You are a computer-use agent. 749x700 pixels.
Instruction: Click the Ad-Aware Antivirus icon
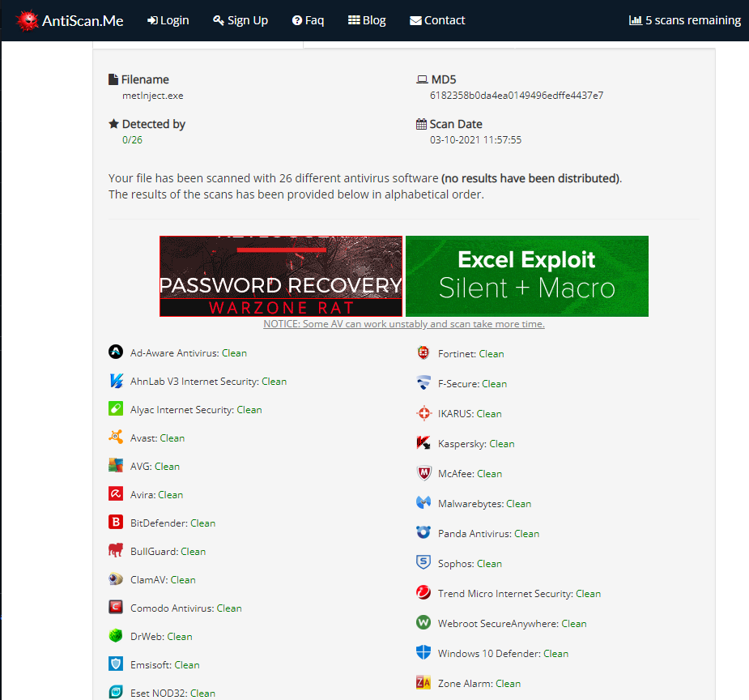click(116, 352)
